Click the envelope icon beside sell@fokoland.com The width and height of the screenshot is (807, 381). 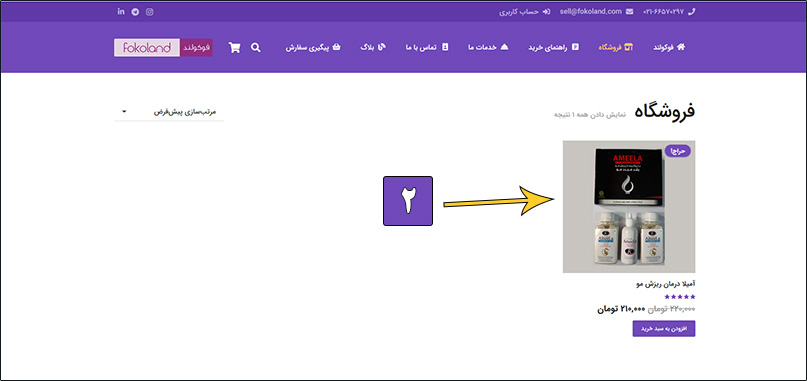coord(629,11)
